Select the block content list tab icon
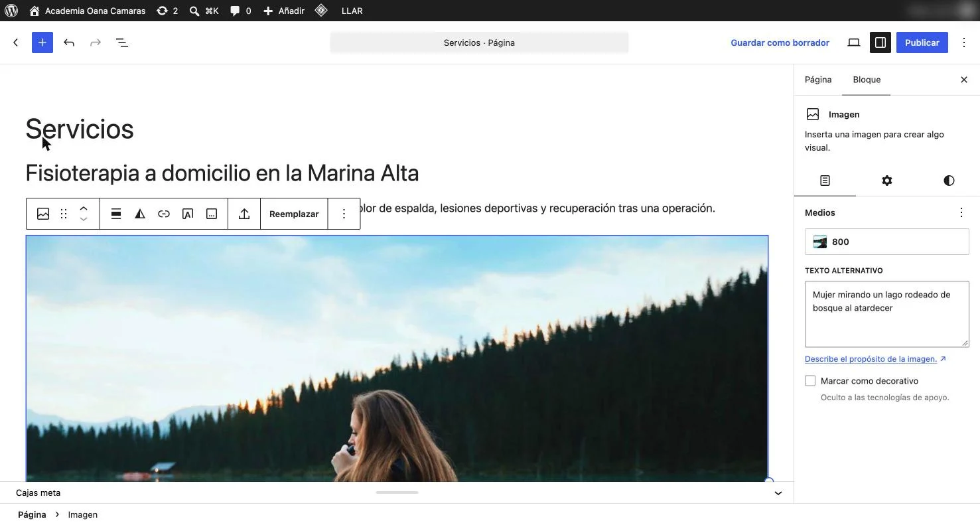This screenshot has width=980, height=525. click(825, 181)
